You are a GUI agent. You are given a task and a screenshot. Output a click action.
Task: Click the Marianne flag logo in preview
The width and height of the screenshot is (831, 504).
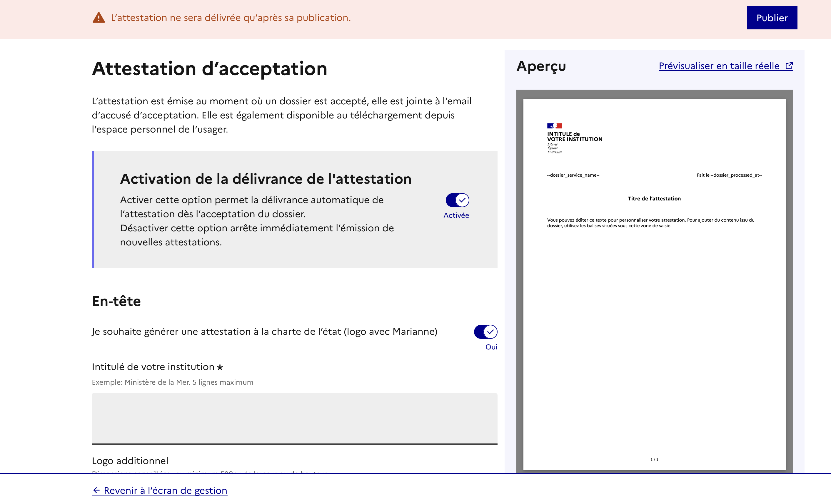point(554,126)
